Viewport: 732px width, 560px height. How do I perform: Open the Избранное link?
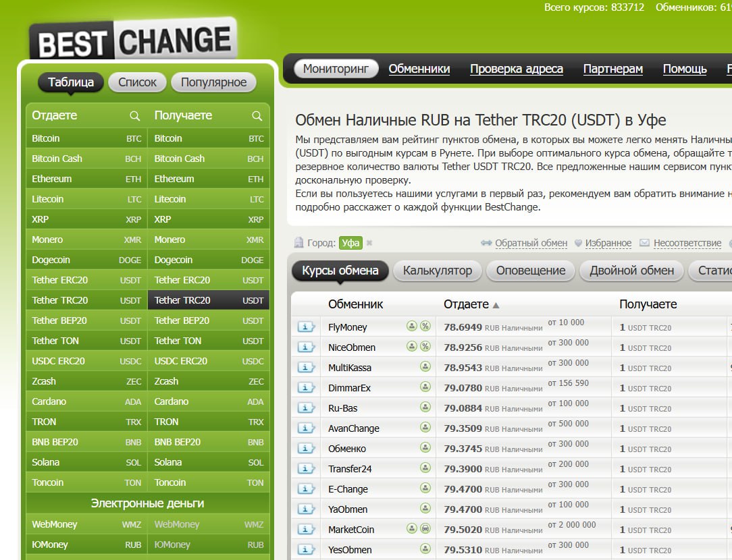click(608, 244)
